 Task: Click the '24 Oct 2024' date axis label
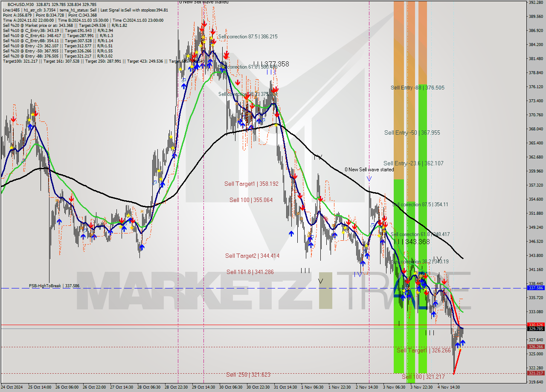[12, 387]
